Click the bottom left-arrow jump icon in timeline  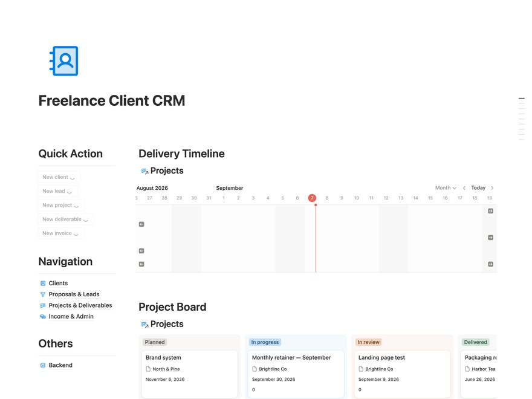pos(141,264)
